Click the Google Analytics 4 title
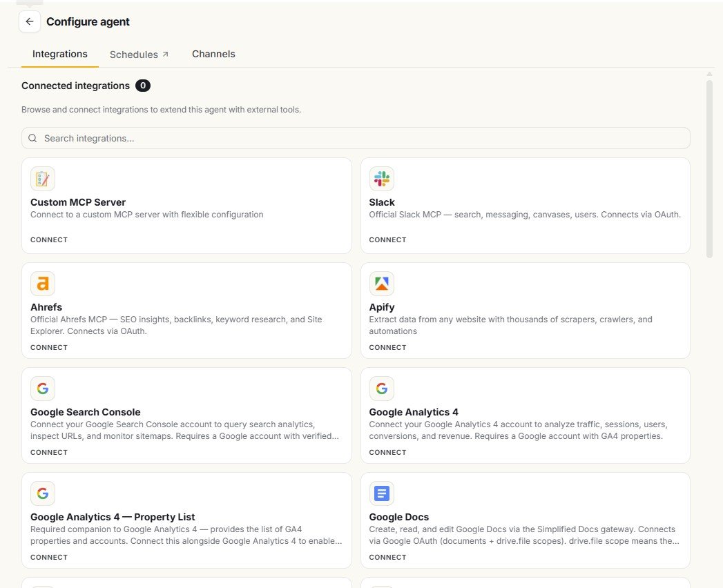Image resolution: width=723 pixels, height=588 pixels. point(414,413)
